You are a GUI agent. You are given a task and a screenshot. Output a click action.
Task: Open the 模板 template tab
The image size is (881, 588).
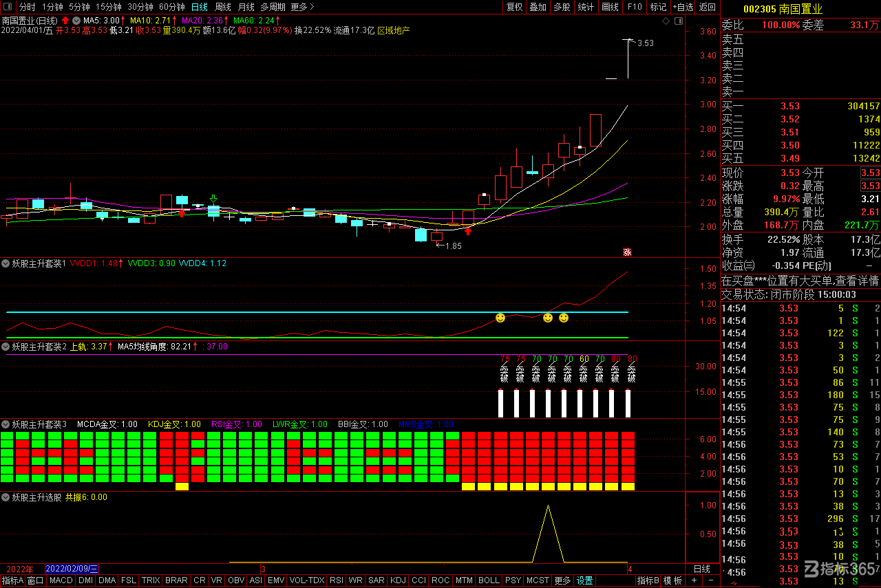point(672,580)
